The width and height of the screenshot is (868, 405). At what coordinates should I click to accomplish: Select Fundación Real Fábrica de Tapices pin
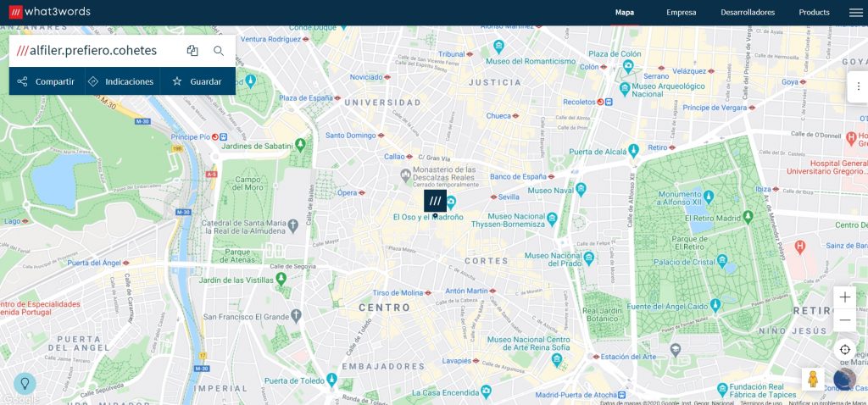pyautogui.click(x=722, y=390)
